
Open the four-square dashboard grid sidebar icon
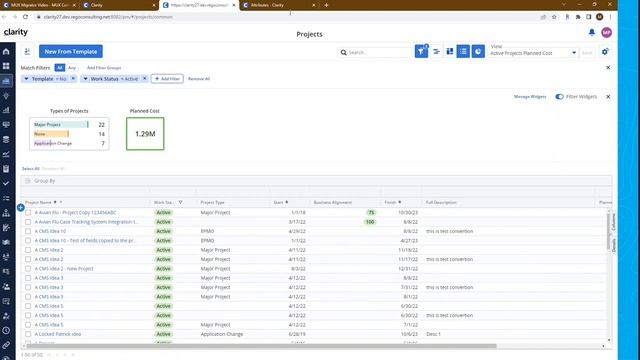click(6, 66)
